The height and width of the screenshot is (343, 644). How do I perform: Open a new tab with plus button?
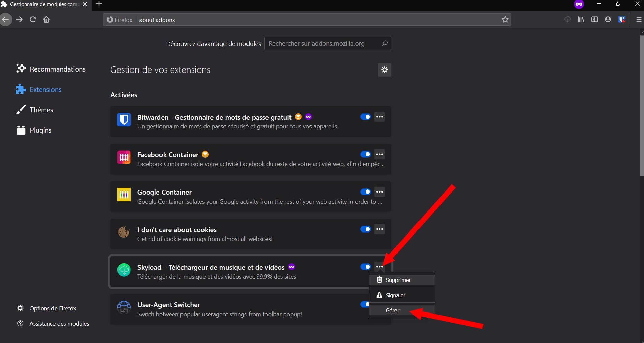coord(99,4)
